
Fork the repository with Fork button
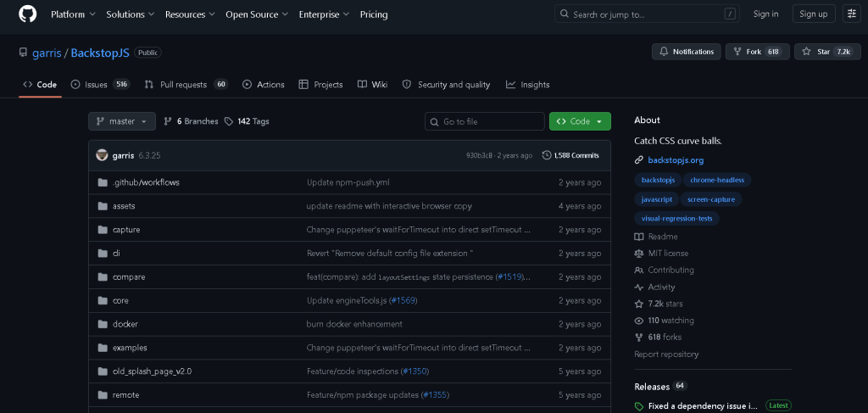point(757,52)
